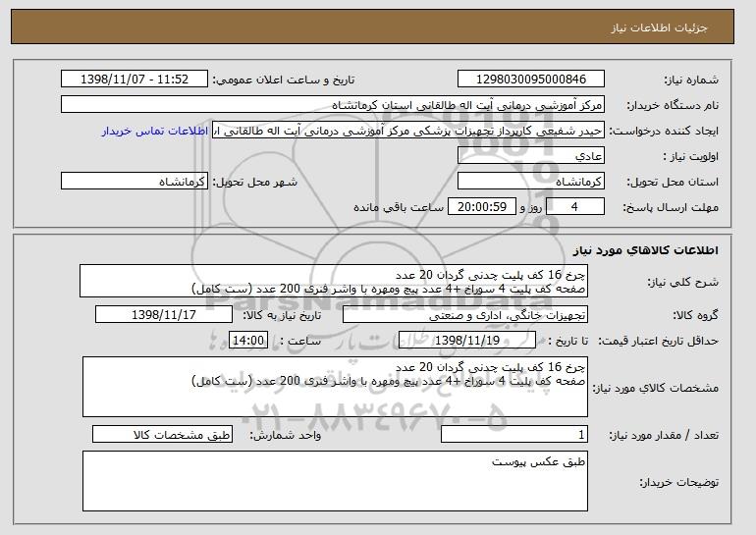The height and width of the screenshot is (535, 756).
Task: Click the مشخصات کالای مورد نیاز label
Action: [656, 388]
